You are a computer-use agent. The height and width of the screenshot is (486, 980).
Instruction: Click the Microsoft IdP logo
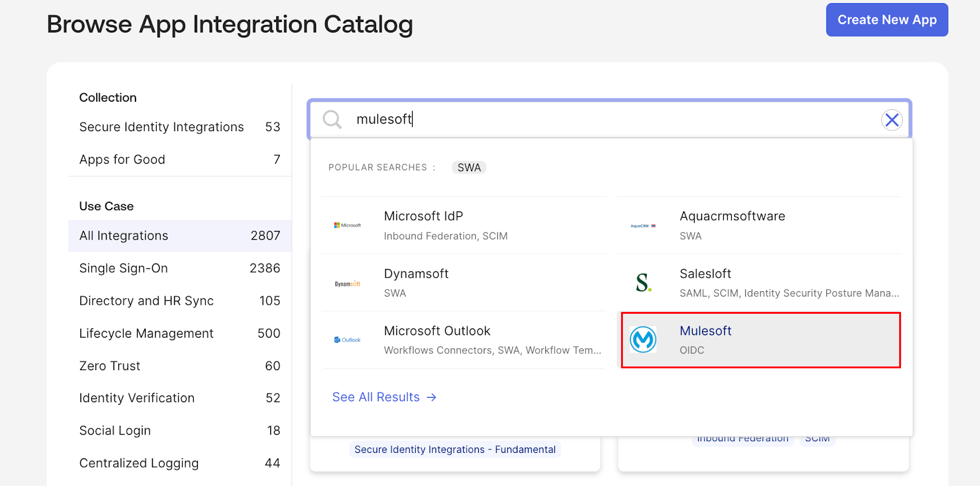point(347,226)
